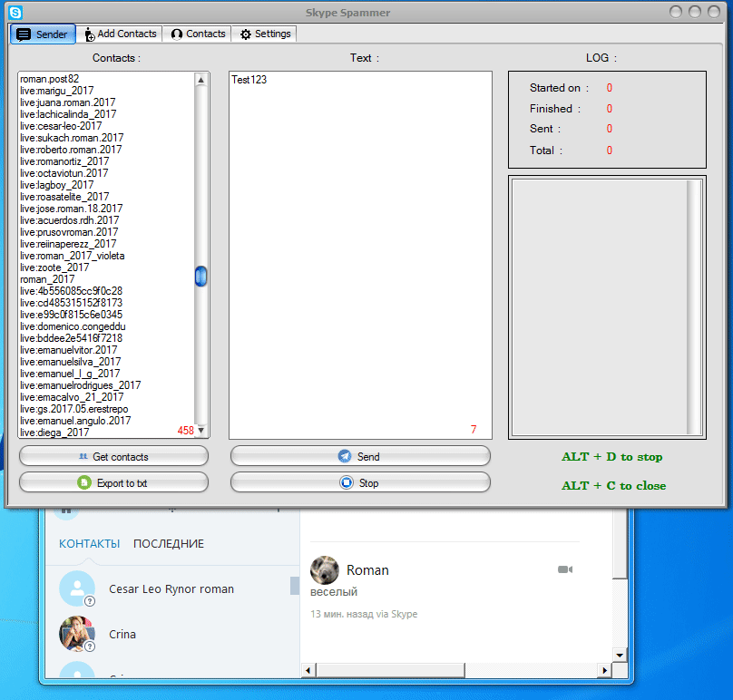Image resolution: width=733 pixels, height=700 pixels.
Task: Click the red character count 7
Action: 474,430
